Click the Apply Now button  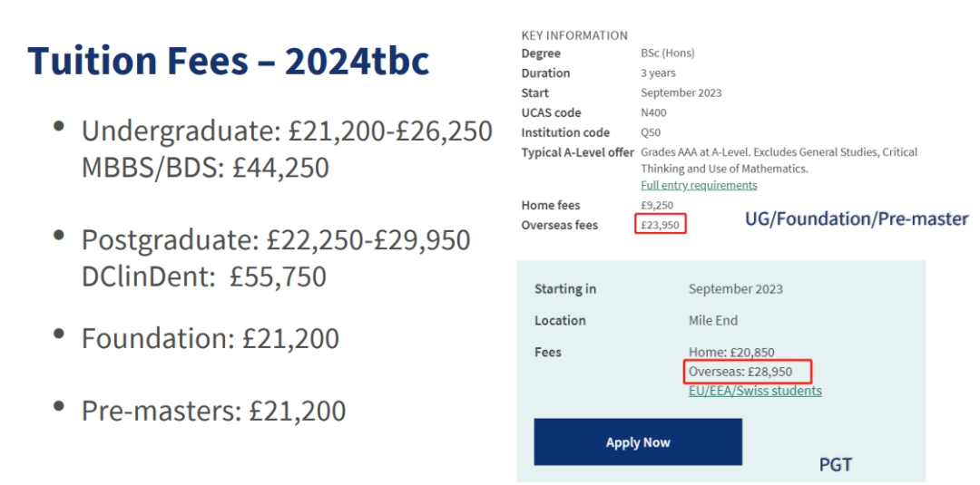pyautogui.click(x=638, y=441)
